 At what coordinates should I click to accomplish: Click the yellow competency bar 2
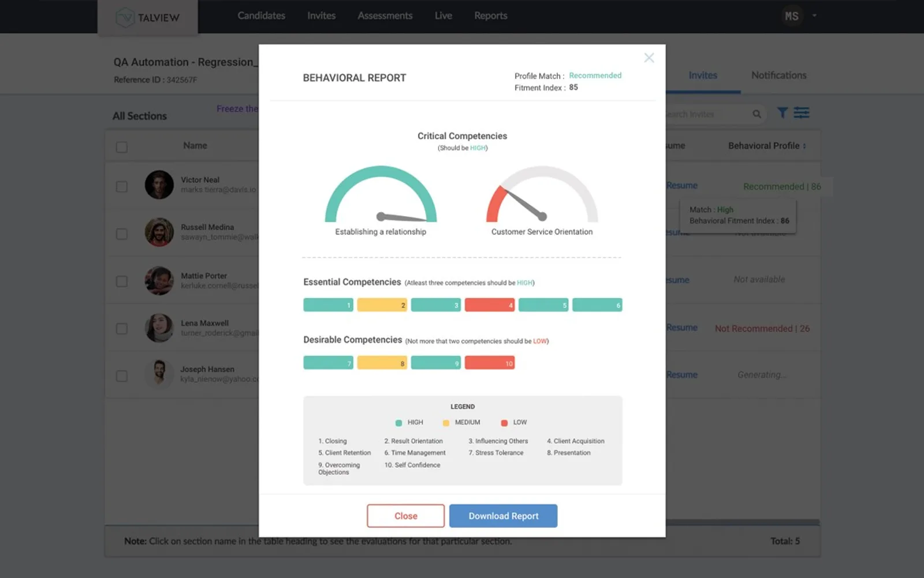382,305
